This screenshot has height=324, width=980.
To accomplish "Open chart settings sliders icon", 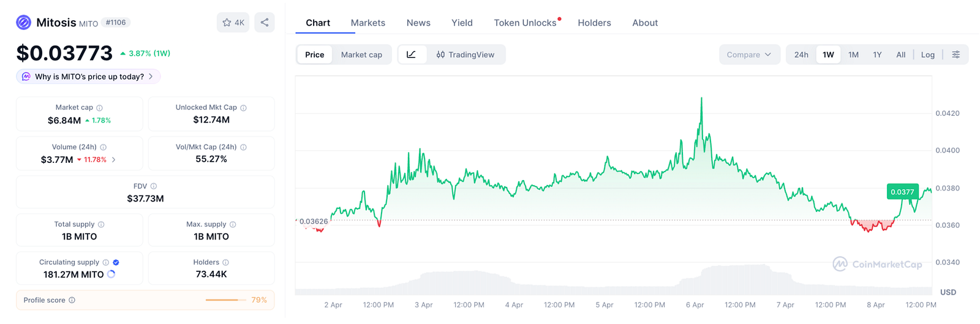I will pyautogui.click(x=956, y=55).
